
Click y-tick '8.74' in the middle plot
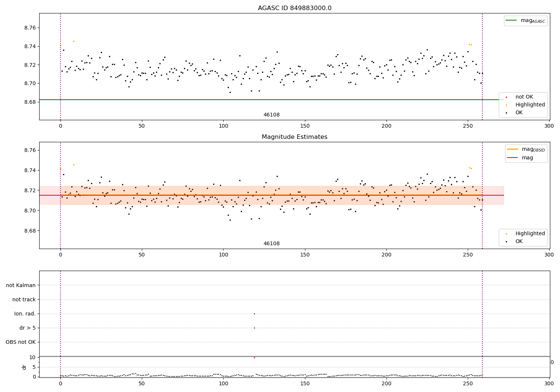[x=29, y=170]
